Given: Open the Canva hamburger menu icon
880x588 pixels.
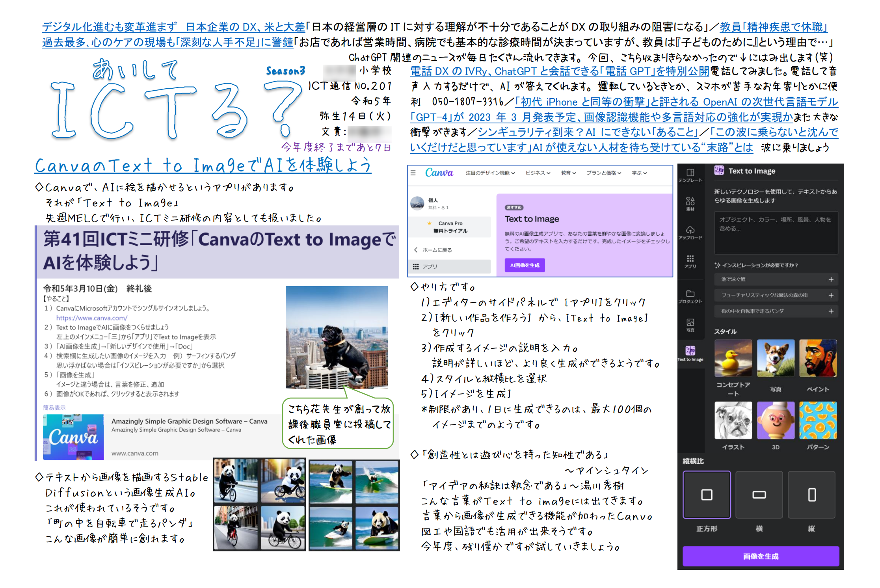Looking at the screenshot, I should point(413,173).
